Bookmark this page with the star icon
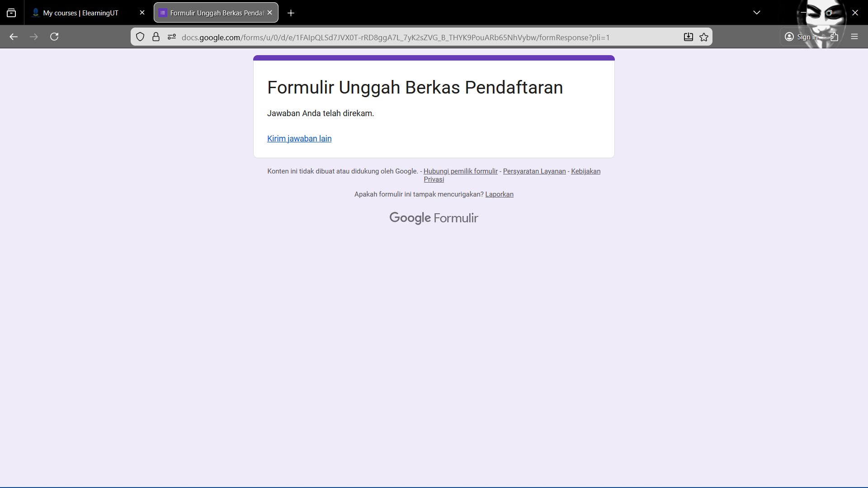The height and width of the screenshot is (488, 868). click(704, 37)
